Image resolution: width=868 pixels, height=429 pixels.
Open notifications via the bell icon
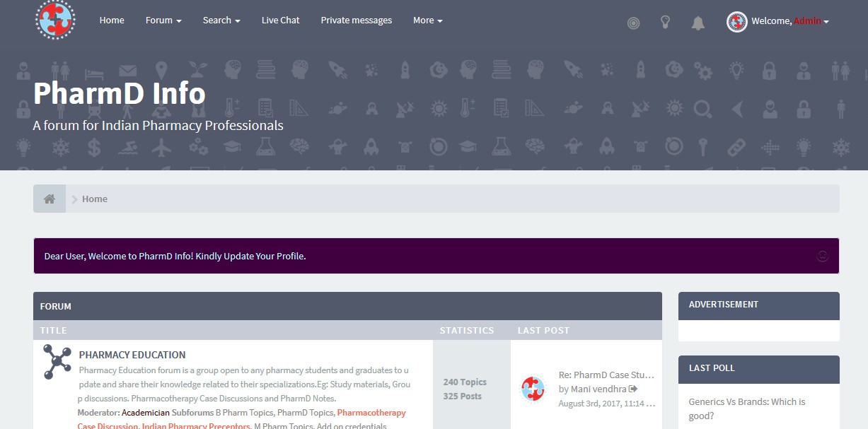(698, 23)
